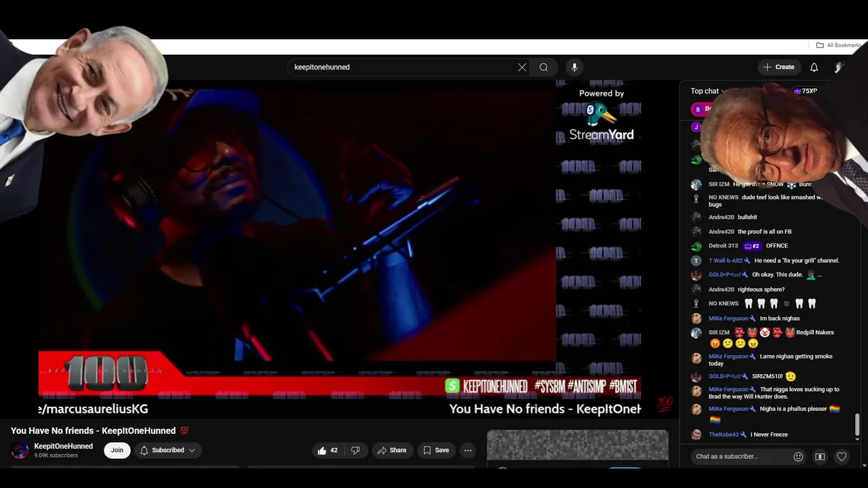Open the Create button
This screenshot has height=488, width=868.
coord(778,67)
